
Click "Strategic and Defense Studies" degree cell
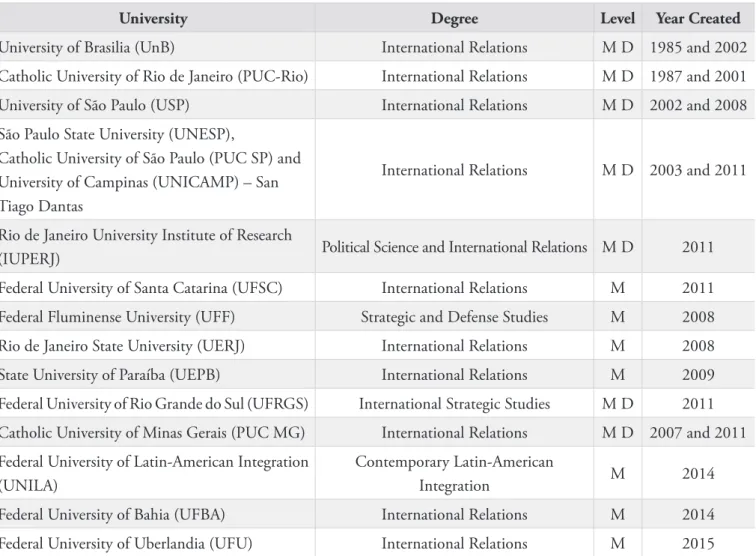click(x=455, y=317)
